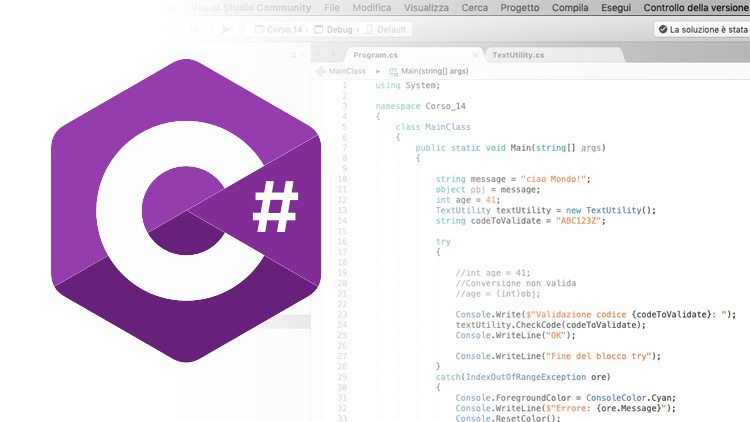Viewport: 750px width, 422px height.
Task: Click the try keyword
Action: 443,242
